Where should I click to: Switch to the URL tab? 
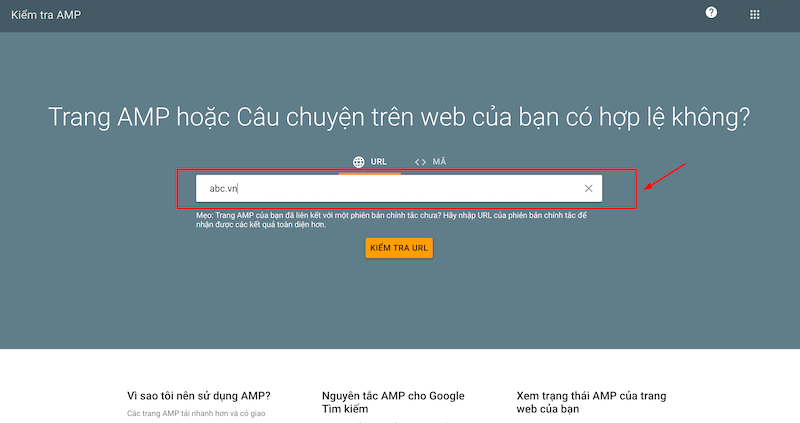(369, 162)
